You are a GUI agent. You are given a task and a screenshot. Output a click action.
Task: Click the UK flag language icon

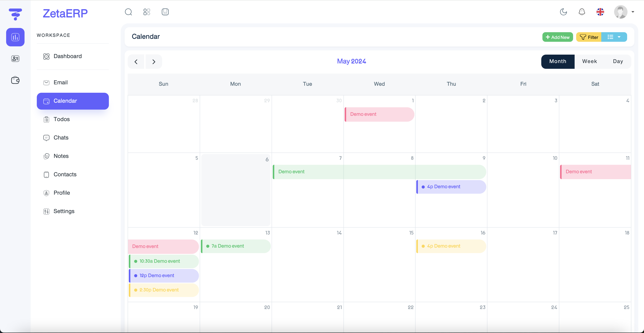tap(600, 12)
